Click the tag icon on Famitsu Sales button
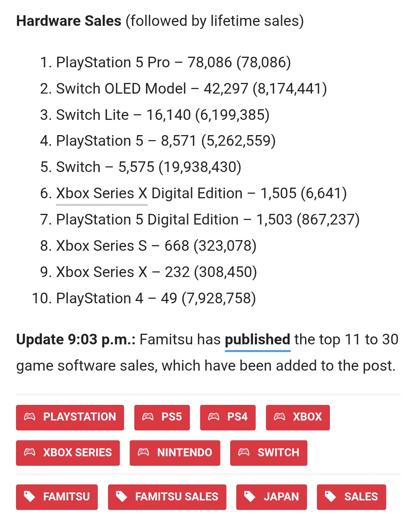 tap(121, 497)
